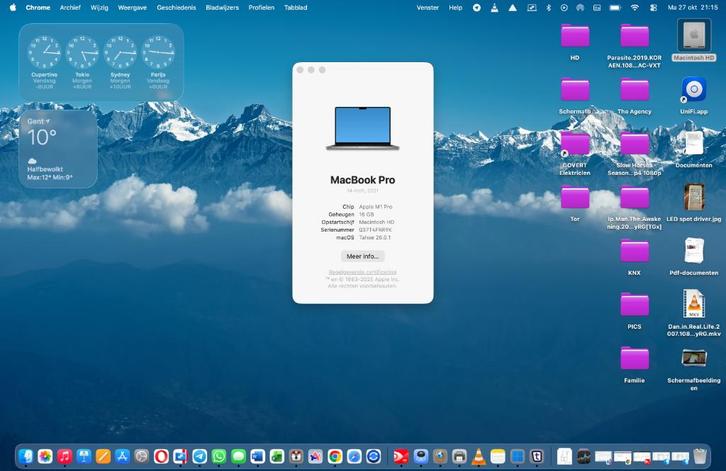The width and height of the screenshot is (726, 471).
Task: Click the Meer info... button
Action: click(362, 256)
